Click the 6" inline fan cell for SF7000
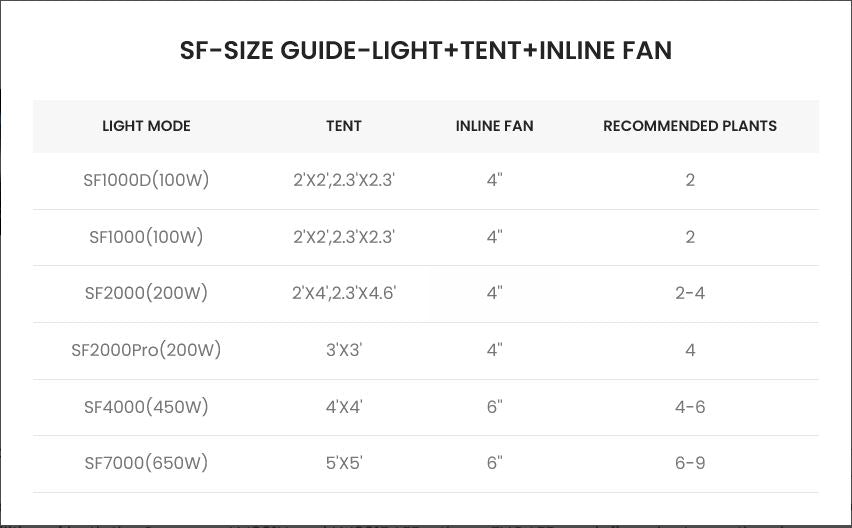This screenshot has width=852, height=528. (x=494, y=463)
